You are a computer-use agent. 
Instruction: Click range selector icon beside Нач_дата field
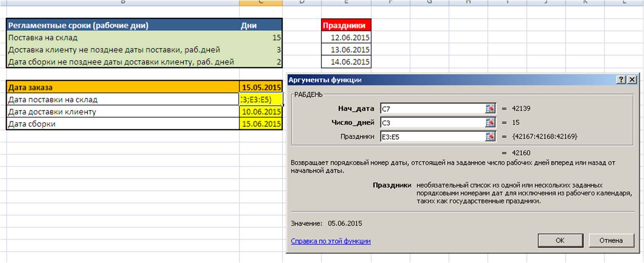pos(490,109)
